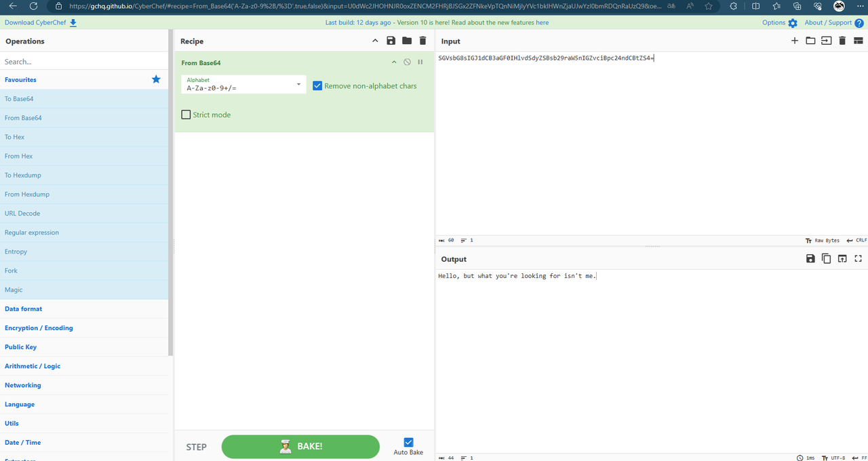Viewport: 868px width, 461px height.
Task: Select To Hex operation
Action: coord(84,137)
